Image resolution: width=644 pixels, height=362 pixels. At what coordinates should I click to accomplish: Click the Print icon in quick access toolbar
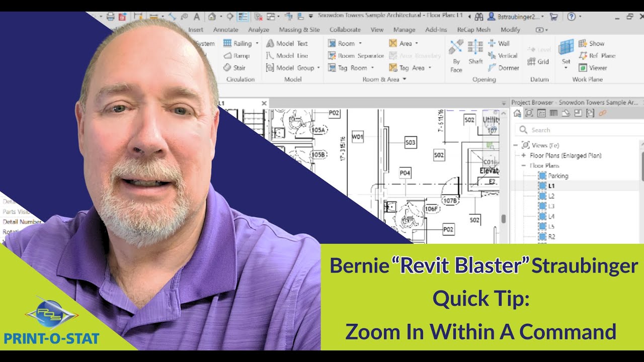[111, 17]
